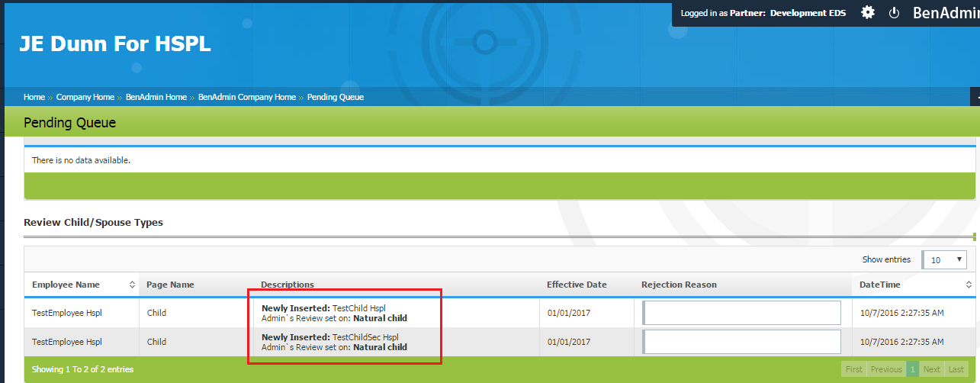The image size is (980, 383).
Task: Click the Last pagination button
Action: click(956, 369)
